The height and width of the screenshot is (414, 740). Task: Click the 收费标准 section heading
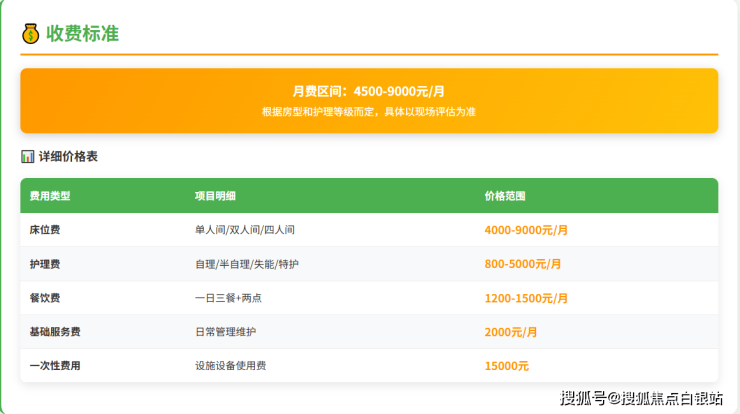[x=82, y=33]
